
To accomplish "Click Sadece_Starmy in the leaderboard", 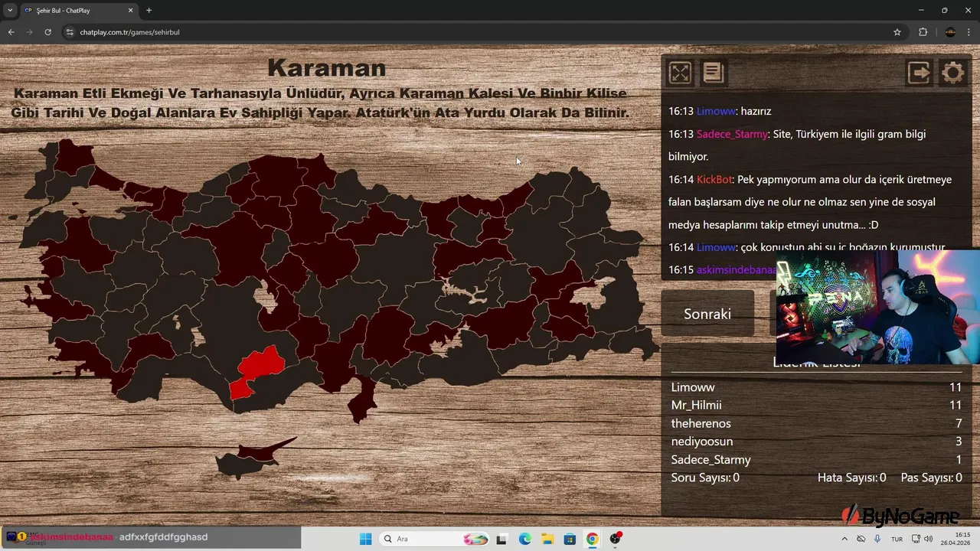I will (711, 460).
